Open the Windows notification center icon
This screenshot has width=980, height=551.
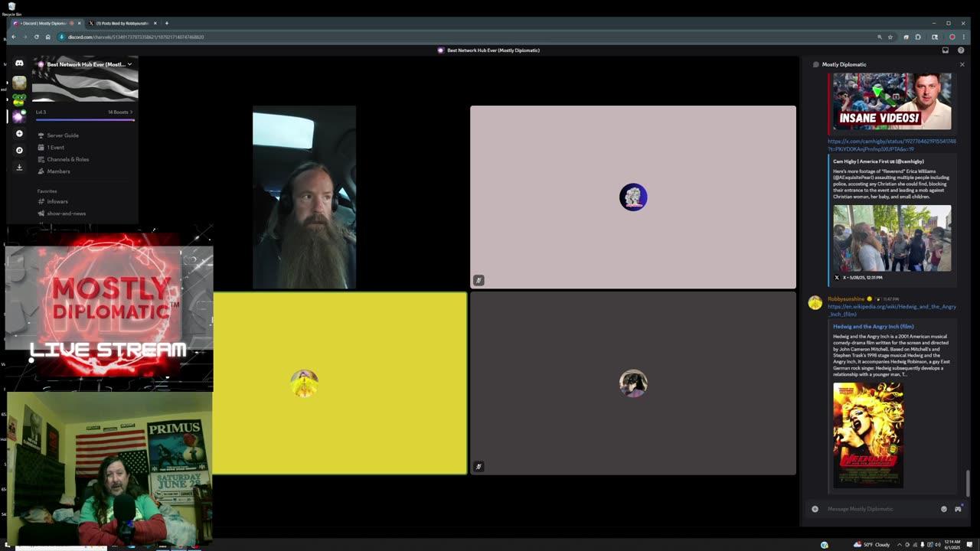tap(969, 545)
